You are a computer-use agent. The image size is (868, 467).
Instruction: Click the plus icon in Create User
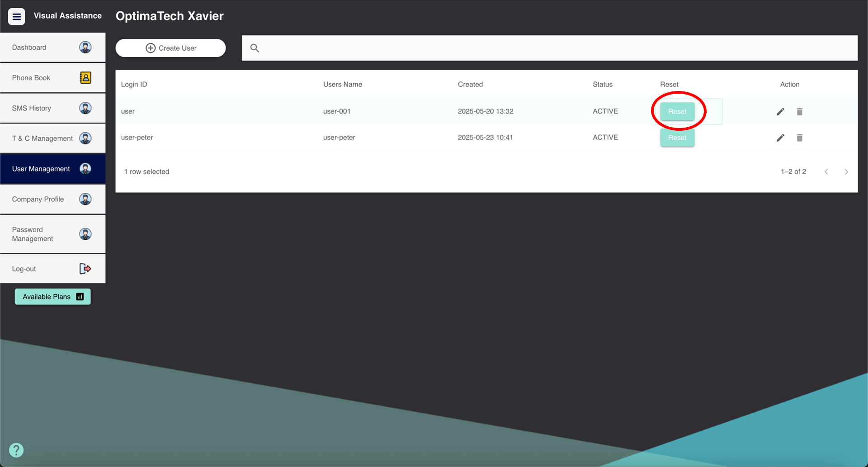[151, 48]
